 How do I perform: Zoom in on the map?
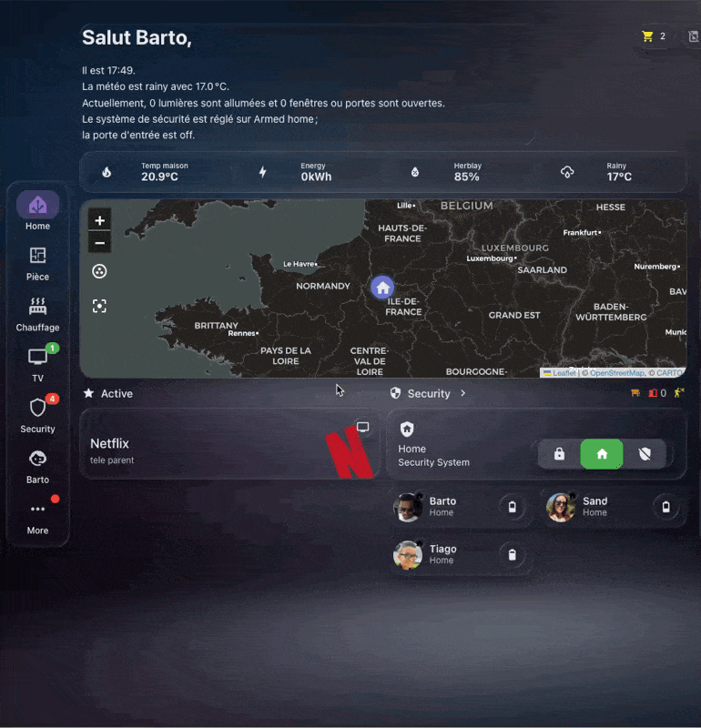pyautogui.click(x=99, y=220)
